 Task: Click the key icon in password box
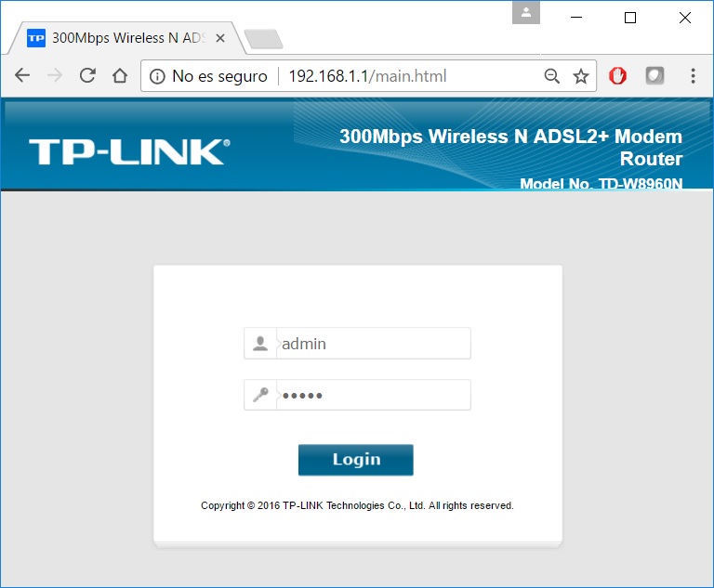260,395
